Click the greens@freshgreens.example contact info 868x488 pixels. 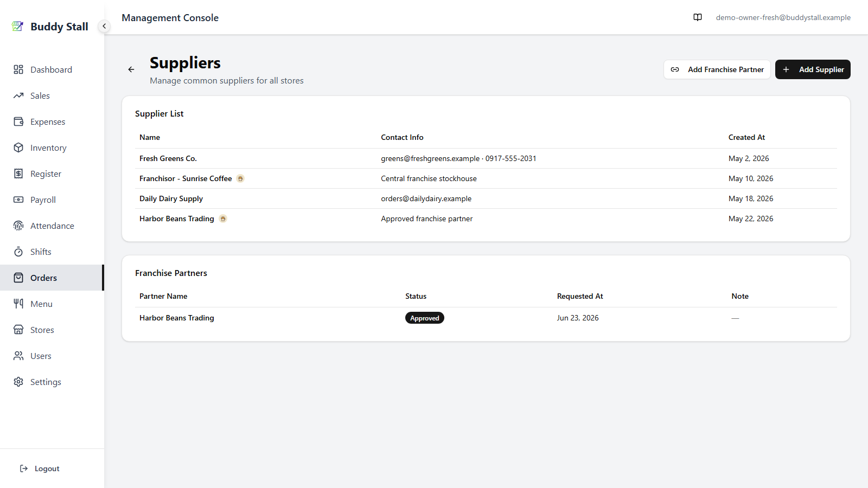[430, 158]
